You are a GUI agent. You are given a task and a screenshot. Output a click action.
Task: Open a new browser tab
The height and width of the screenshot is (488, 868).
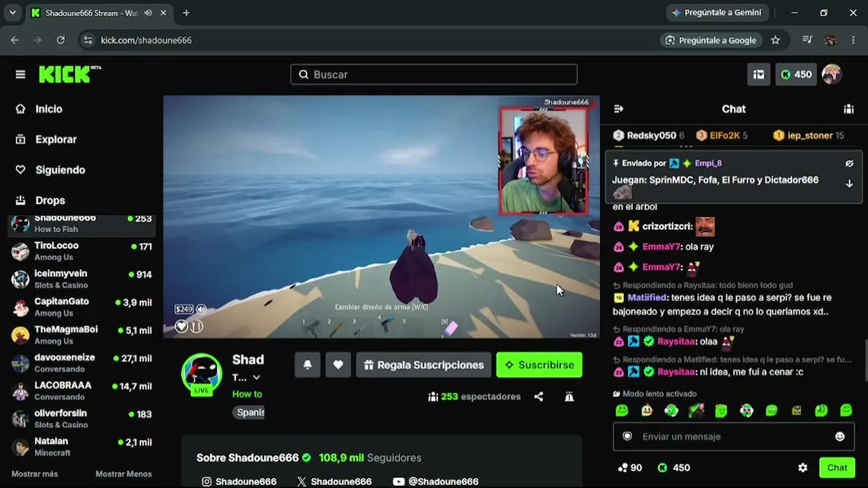186,13
